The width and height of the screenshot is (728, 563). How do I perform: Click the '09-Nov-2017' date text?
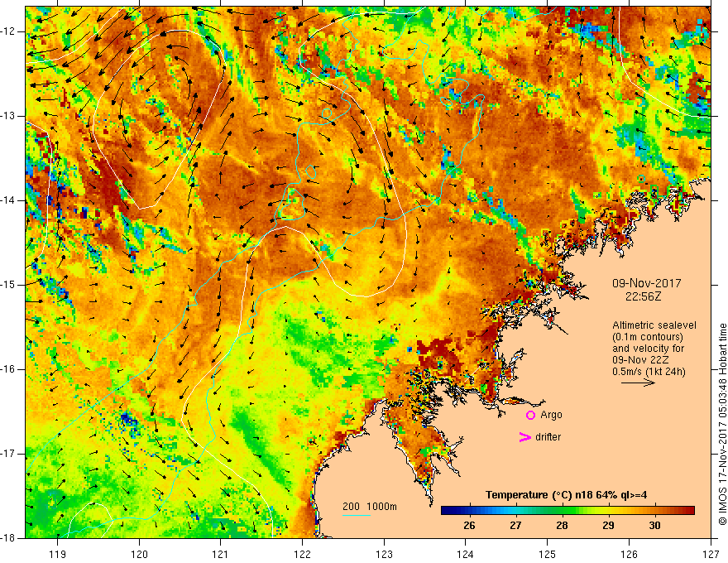click(x=646, y=283)
